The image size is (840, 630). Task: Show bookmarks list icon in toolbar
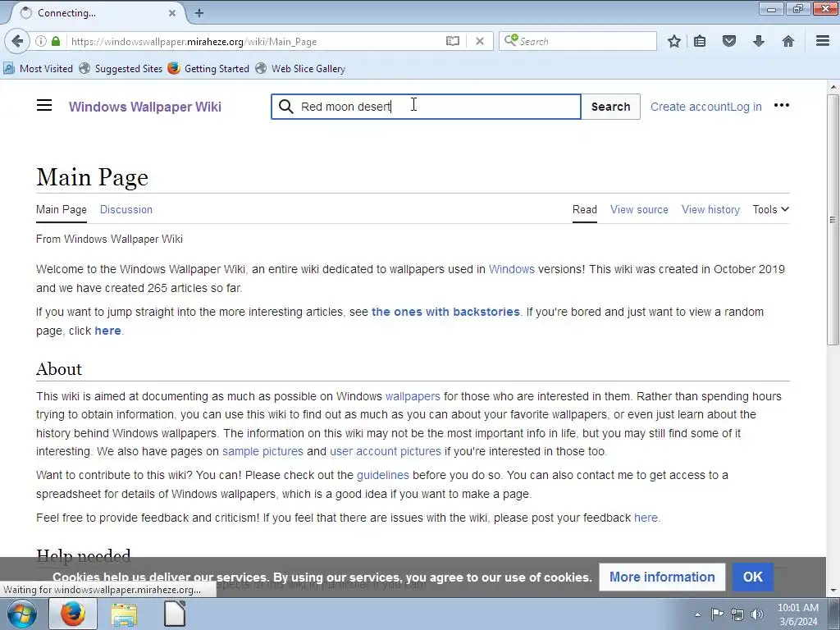[x=700, y=41]
